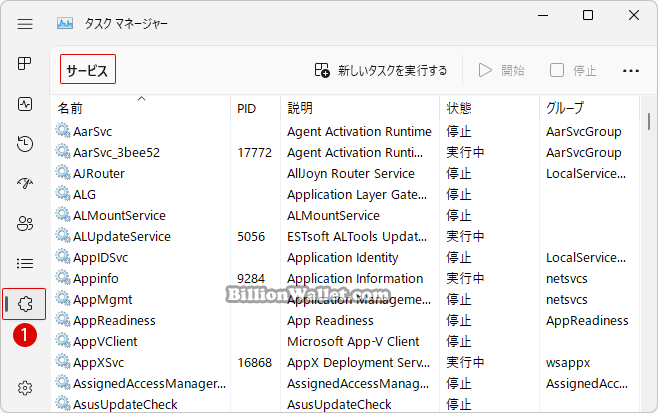Click netsvcs group in Appinfo row
The height and width of the screenshot is (413, 658).
click(x=567, y=279)
